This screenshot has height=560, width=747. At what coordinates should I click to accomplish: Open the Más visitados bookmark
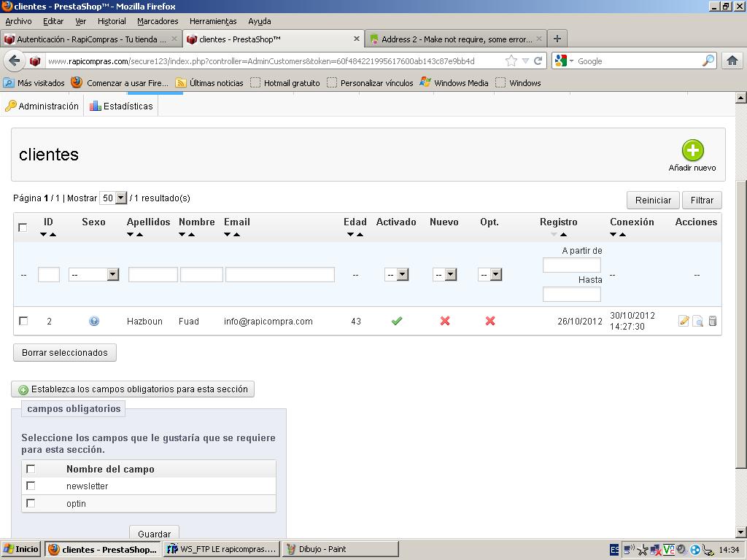pyautogui.click(x=34, y=83)
